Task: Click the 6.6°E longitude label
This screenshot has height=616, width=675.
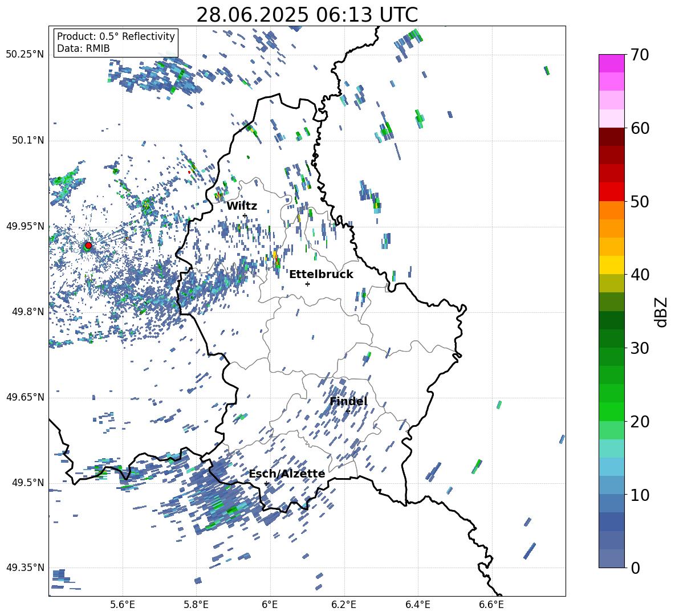Action: click(x=491, y=605)
